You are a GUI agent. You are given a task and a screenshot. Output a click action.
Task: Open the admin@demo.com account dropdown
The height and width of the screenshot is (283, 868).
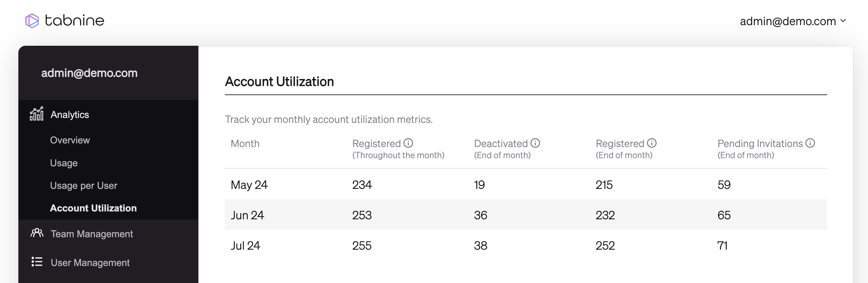tap(788, 21)
